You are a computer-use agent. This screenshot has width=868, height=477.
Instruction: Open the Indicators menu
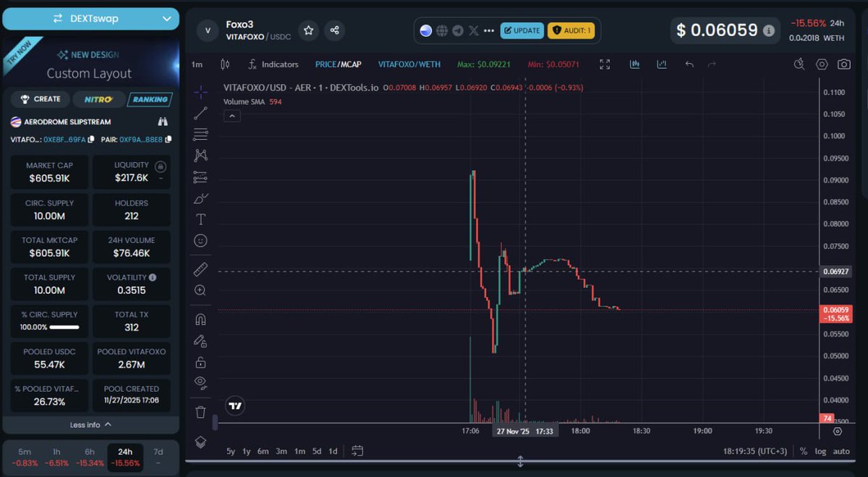(273, 64)
